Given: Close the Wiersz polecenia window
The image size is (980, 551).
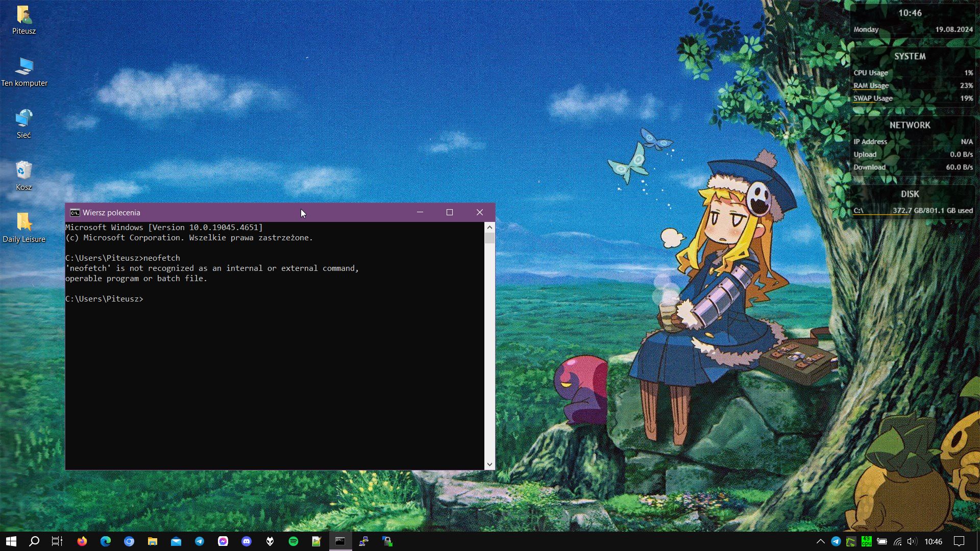Looking at the screenshot, I should click(480, 212).
